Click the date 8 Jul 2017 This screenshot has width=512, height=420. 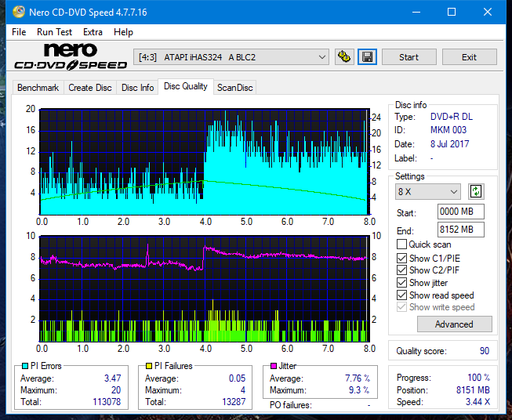(x=449, y=144)
